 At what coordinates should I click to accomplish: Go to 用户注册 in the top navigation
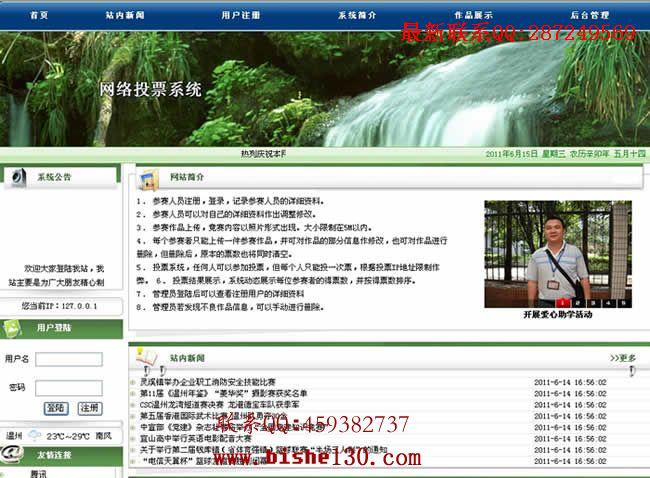click(240, 15)
